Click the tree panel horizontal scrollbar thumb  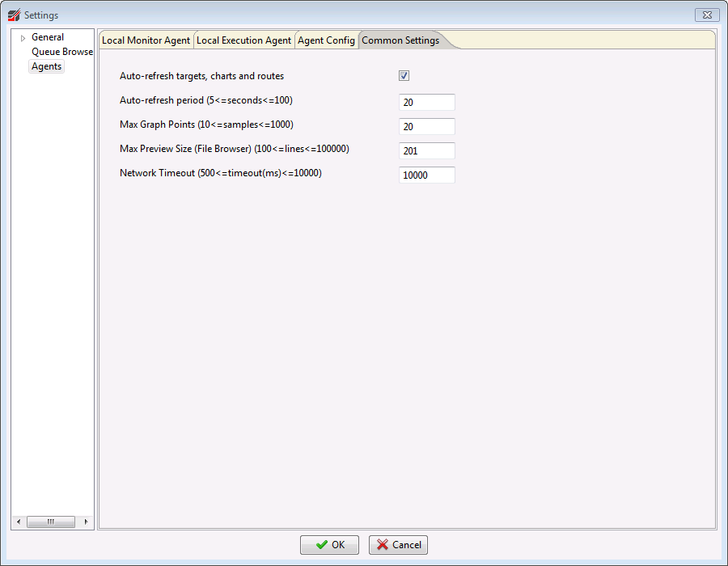[50, 522]
